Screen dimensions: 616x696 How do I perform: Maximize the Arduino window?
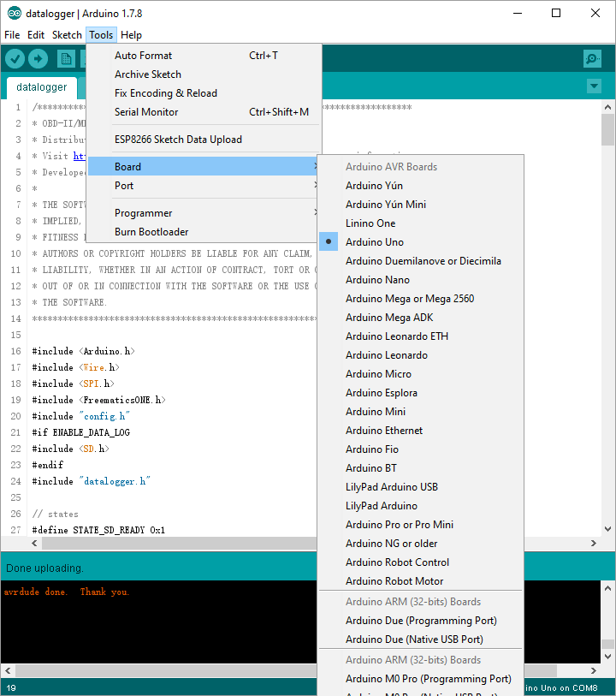coord(556,14)
